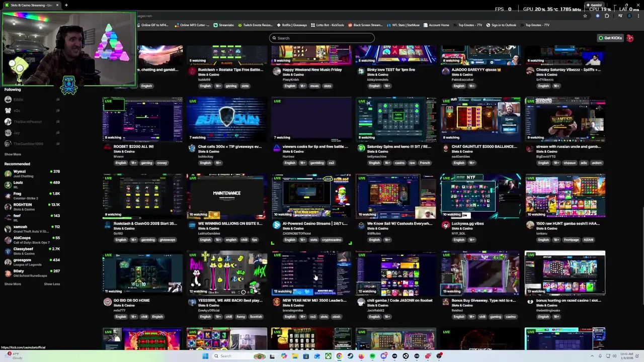The image size is (644, 362).
Task: Click the B0aty channel avatar in sidebar
Action: [x=8, y=273]
